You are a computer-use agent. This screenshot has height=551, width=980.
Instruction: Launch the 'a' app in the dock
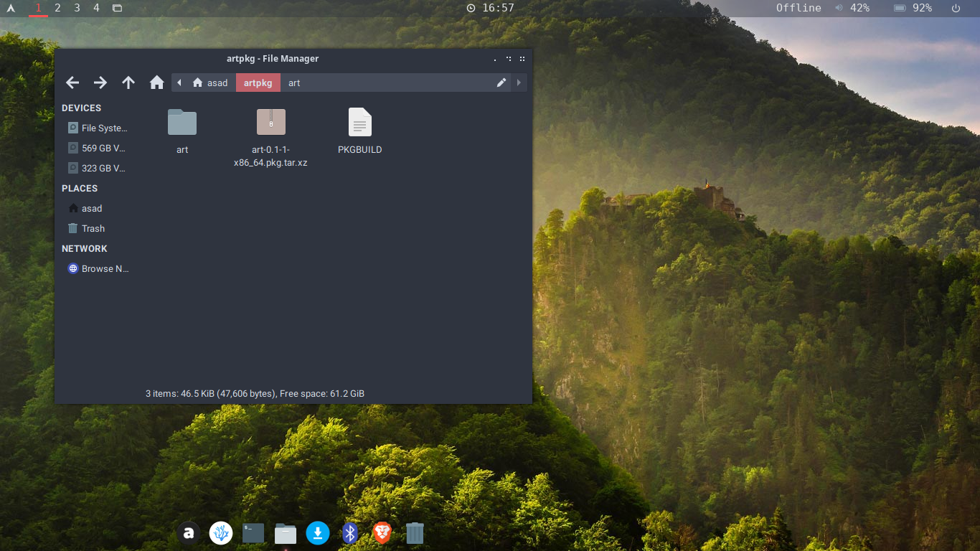pyautogui.click(x=188, y=533)
